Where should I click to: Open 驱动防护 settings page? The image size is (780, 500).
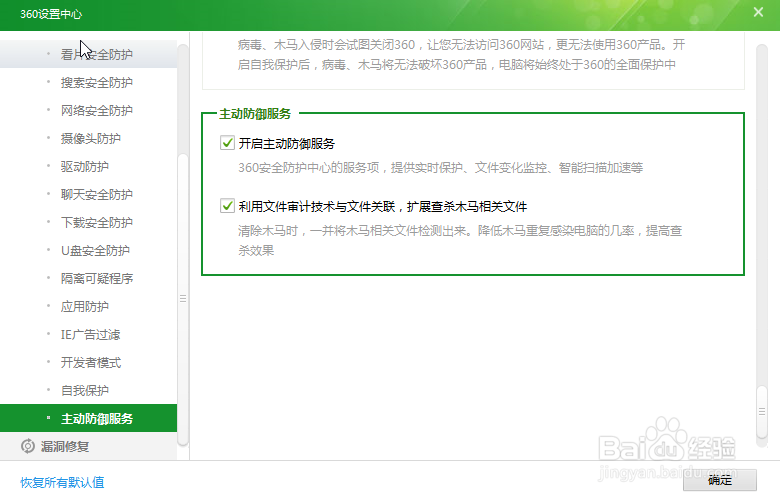click(89, 166)
